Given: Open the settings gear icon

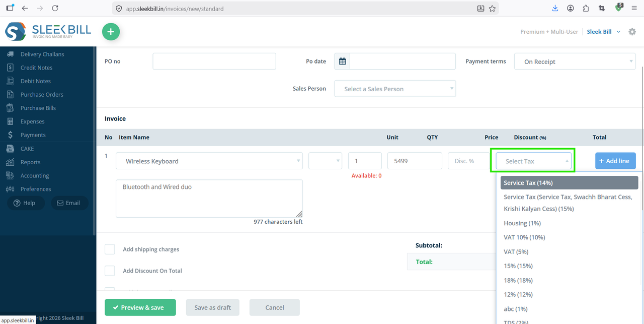Looking at the screenshot, I should pos(632,32).
